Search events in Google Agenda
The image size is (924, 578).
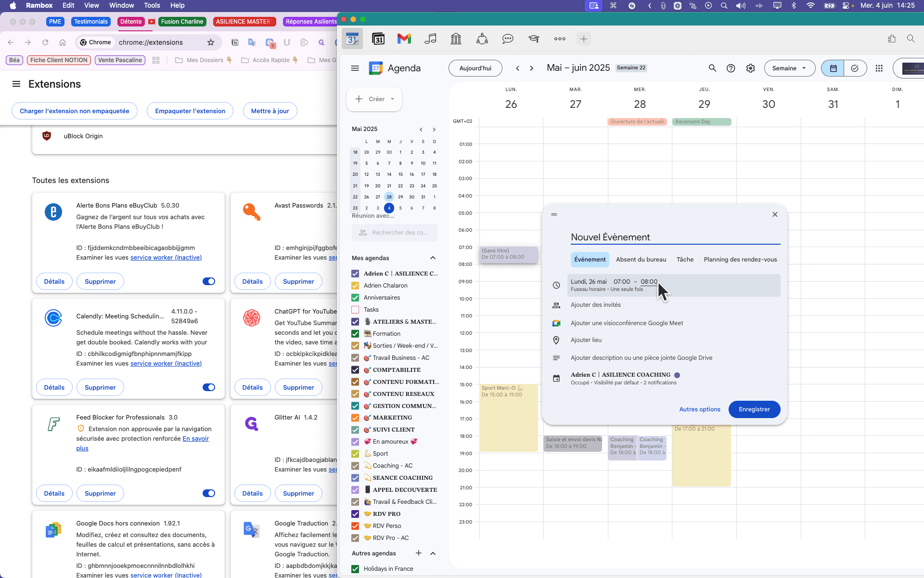pyautogui.click(x=712, y=68)
